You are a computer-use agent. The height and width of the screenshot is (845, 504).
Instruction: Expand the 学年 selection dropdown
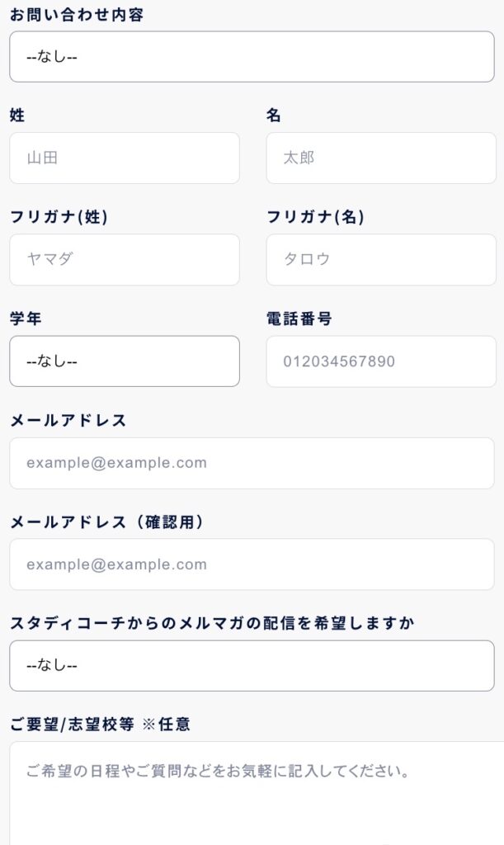[x=124, y=361]
